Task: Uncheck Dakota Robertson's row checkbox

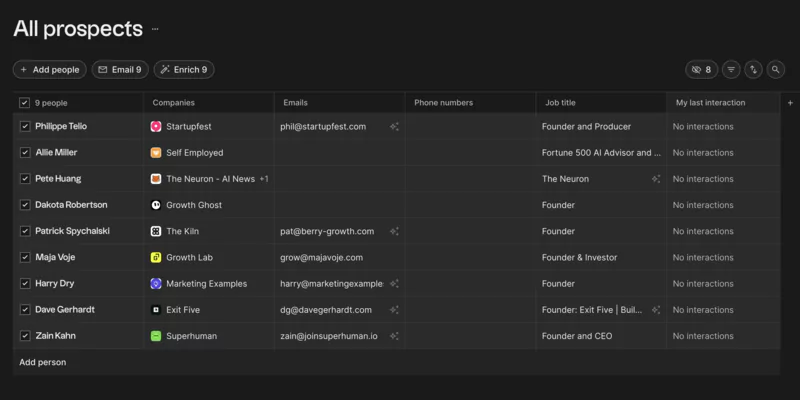Action: (x=24, y=205)
